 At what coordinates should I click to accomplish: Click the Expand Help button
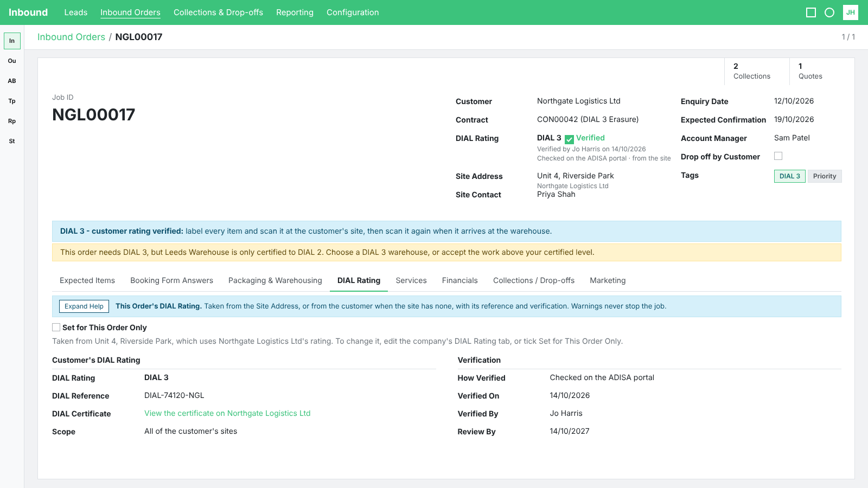pyautogui.click(x=84, y=306)
